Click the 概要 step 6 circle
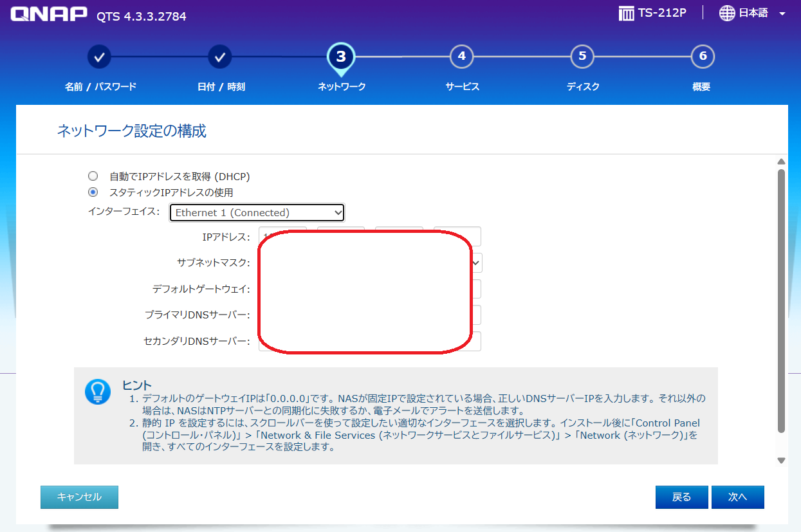The width and height of the screenshot is (801, 532). (x=701, y=57)
